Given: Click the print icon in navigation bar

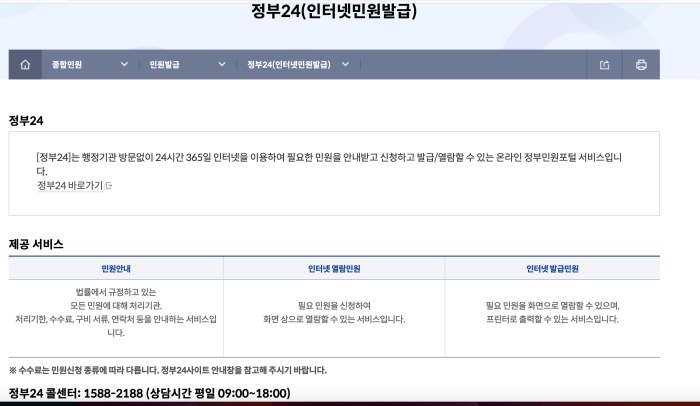Looking at the screenshot, I should tap(642, 65).
